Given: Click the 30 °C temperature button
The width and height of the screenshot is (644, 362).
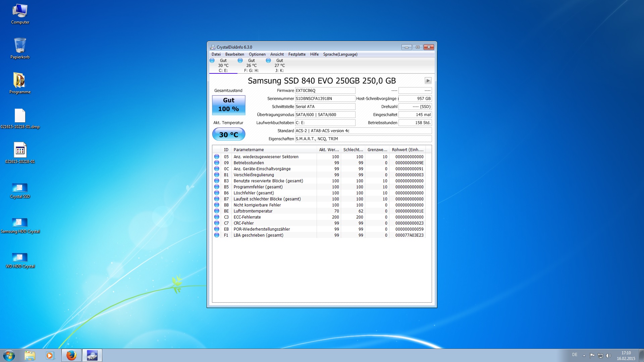Looking at the screenshot, I should tap(229, 134).
